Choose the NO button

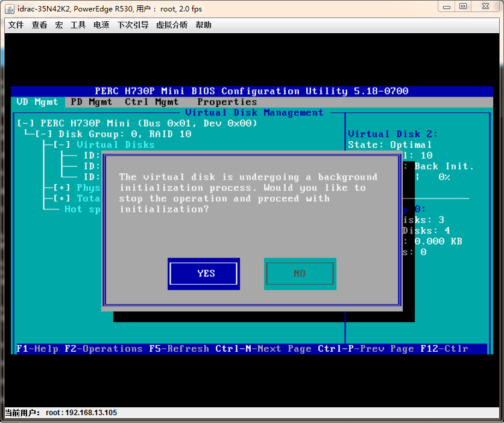coord(300,273)
